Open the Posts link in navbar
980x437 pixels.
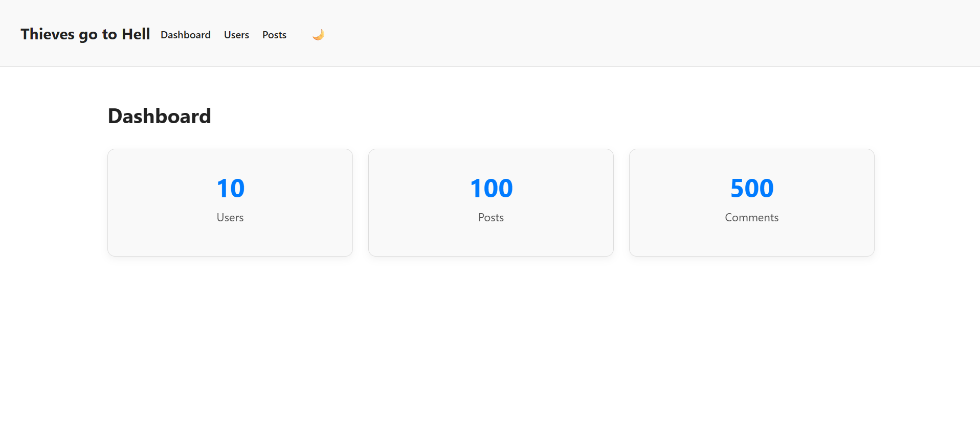pyautogui.click(x=274, y=35)
